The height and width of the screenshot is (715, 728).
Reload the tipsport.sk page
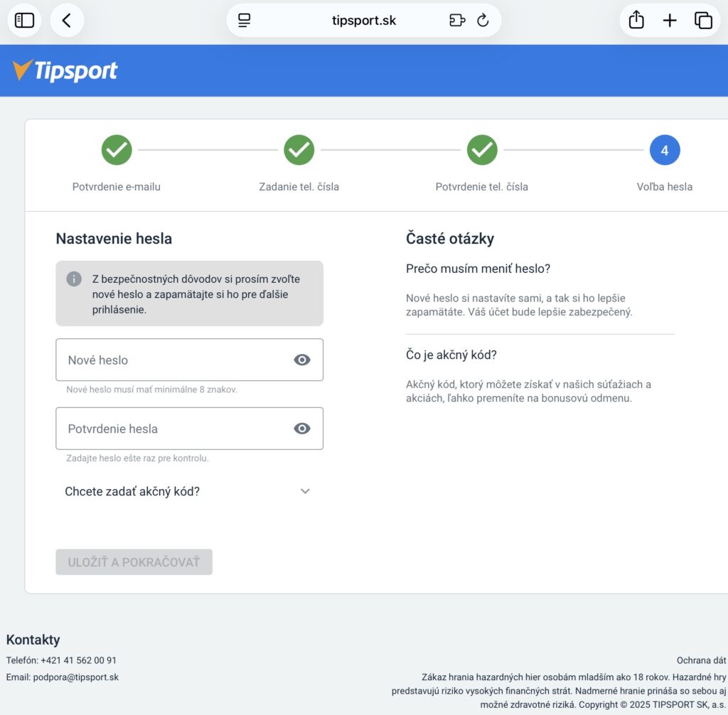pyautogui.click(x=483, y=20)
